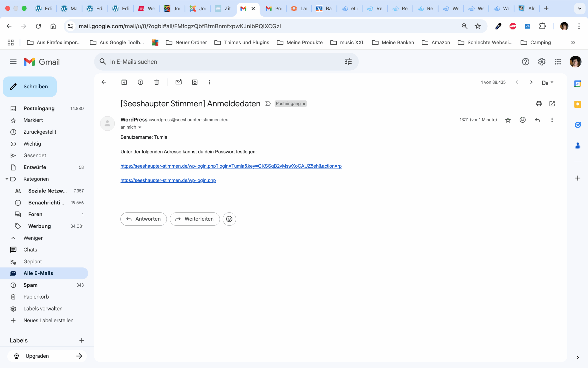Archive this email
Image resolution: width=588 pixels, height=368 pixels.
[124, 82]
